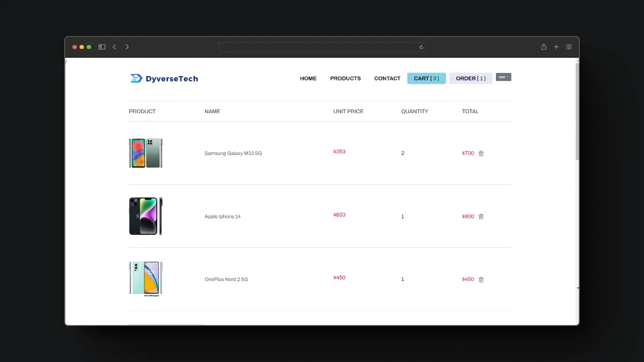Click quantity 2 in Samsung row
Image resolution: width=644 pixels, height=362 pixels.
coord(402,153)
